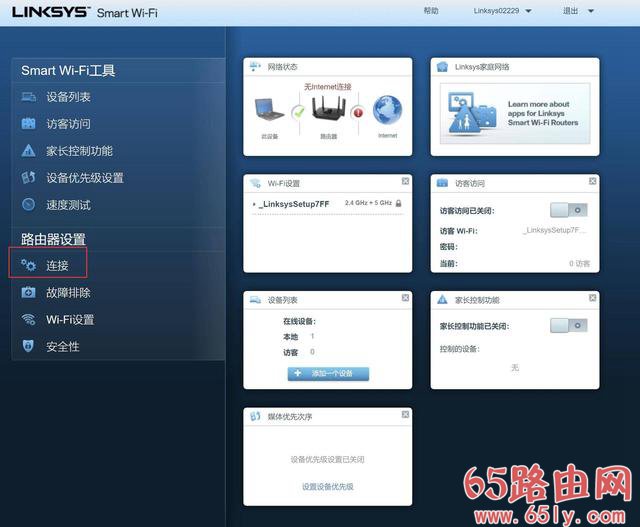Viewport: 640px width, 527px height.
Task: Click the lock icon next to 2.4 GHz + 5 GHz
Action: [399, 203]
